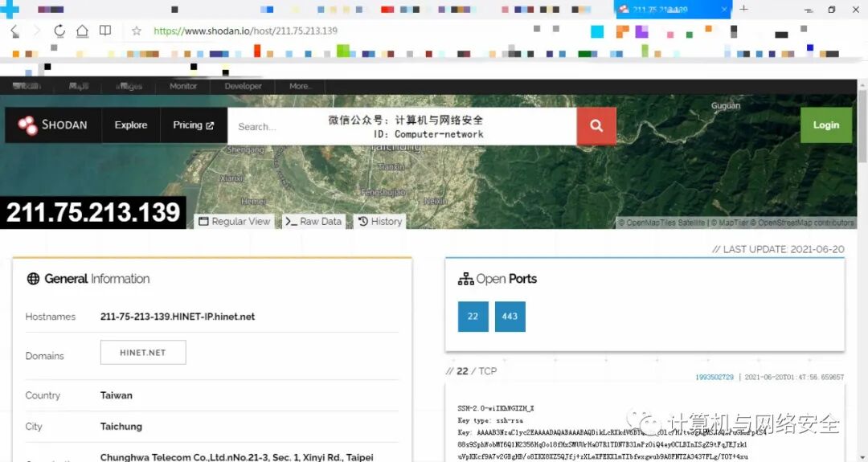This screenshot has height=462, width=868.
Task: Click the green Login button
Action: point(826,125)
